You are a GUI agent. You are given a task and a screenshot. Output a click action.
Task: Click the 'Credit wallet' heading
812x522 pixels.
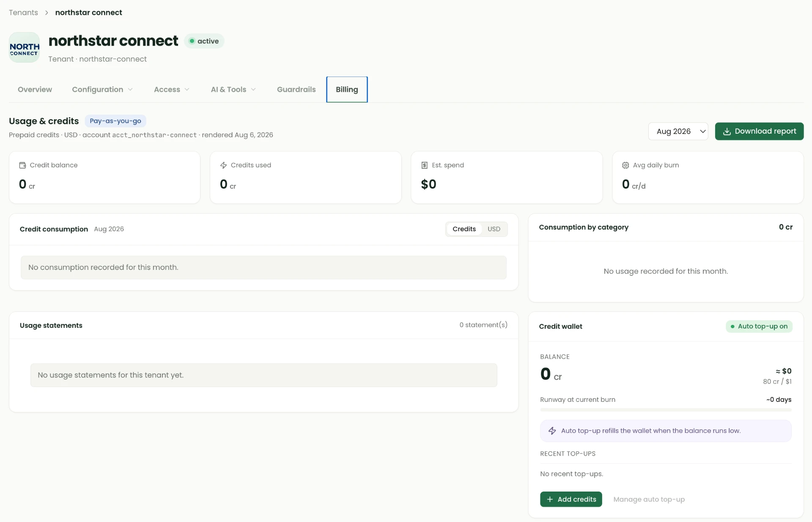click(x=560, y=327)
